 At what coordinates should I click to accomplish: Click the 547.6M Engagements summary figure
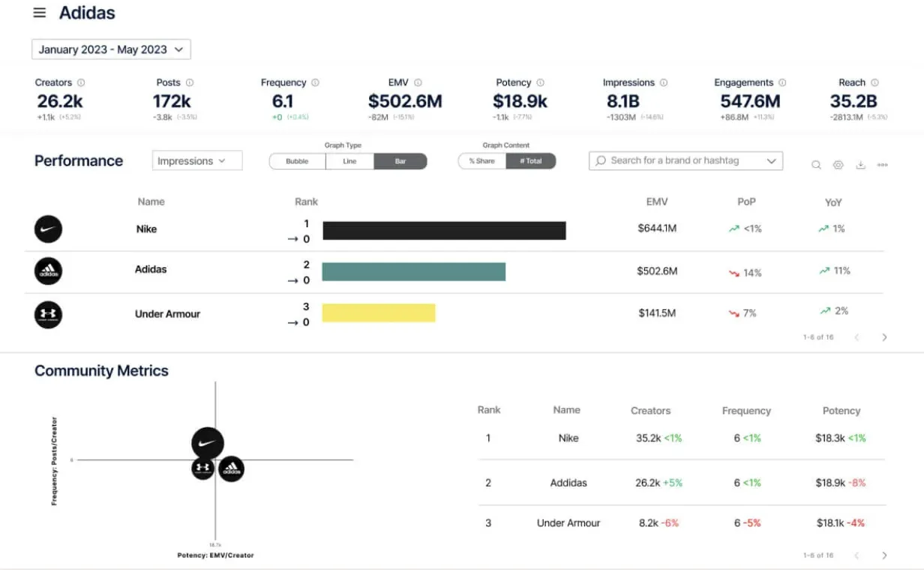tap(750, 101)
